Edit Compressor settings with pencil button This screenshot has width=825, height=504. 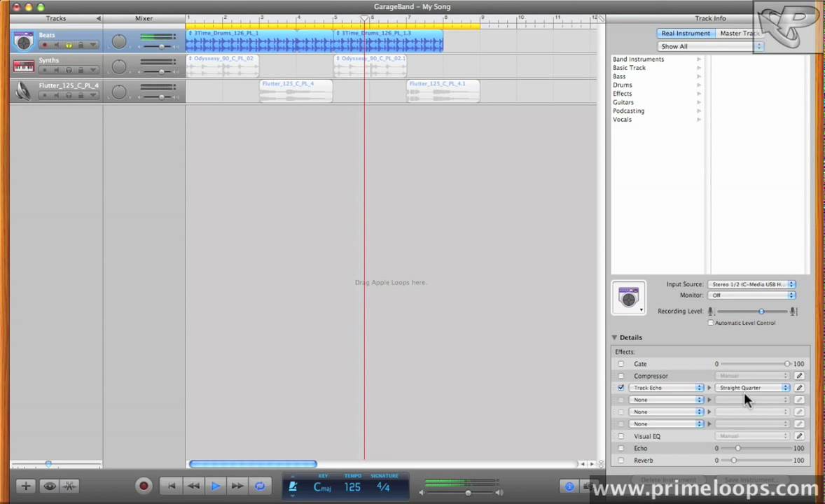tap(799, 376)
